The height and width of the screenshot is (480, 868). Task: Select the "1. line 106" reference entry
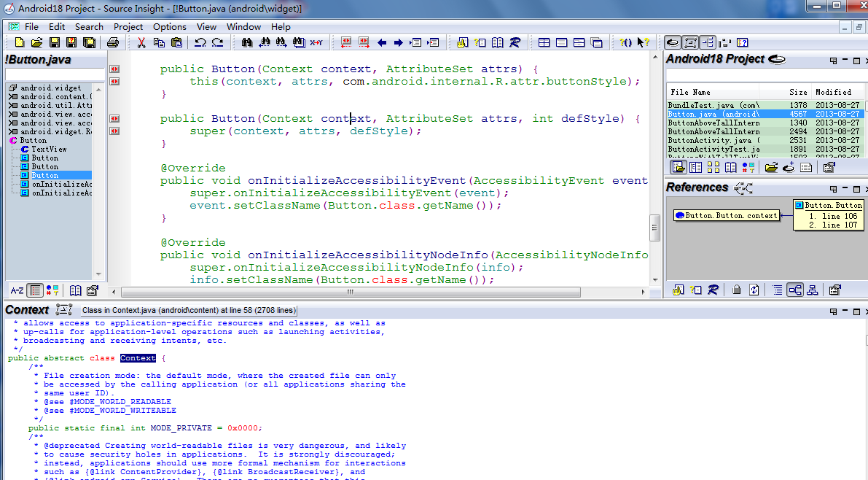[833, 216]
